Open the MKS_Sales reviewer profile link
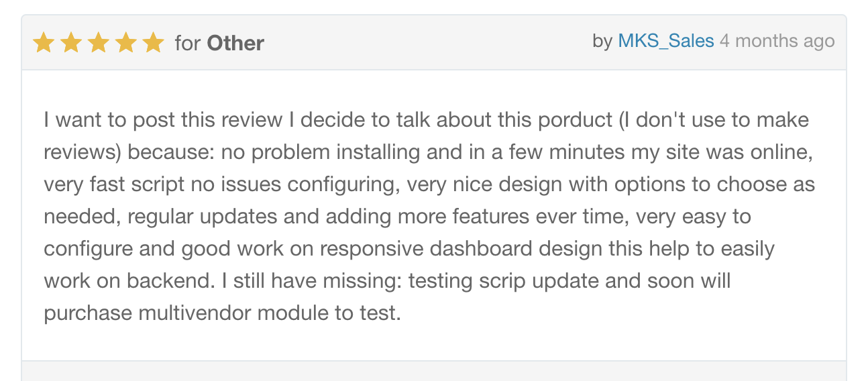 (665, 42)
